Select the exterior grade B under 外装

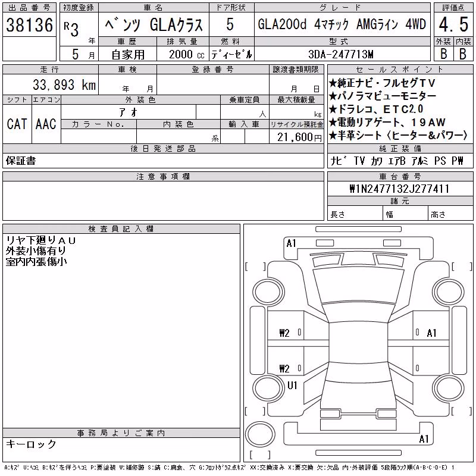click(x=443, y=54)
